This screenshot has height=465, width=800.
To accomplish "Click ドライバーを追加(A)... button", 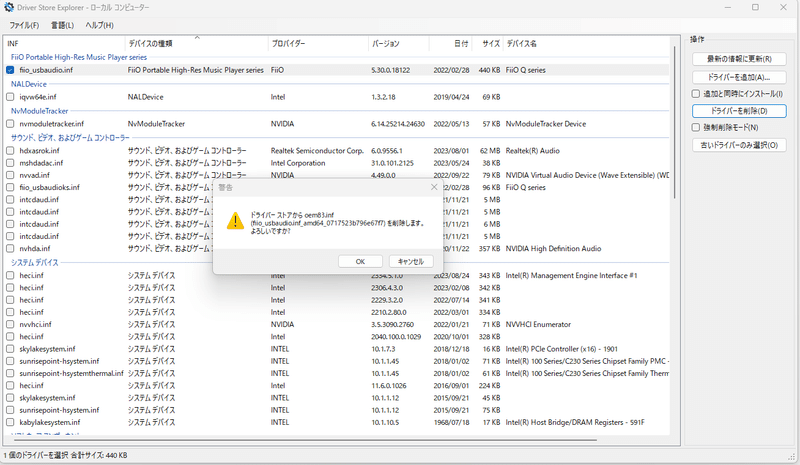I will [x=739, y=77].
